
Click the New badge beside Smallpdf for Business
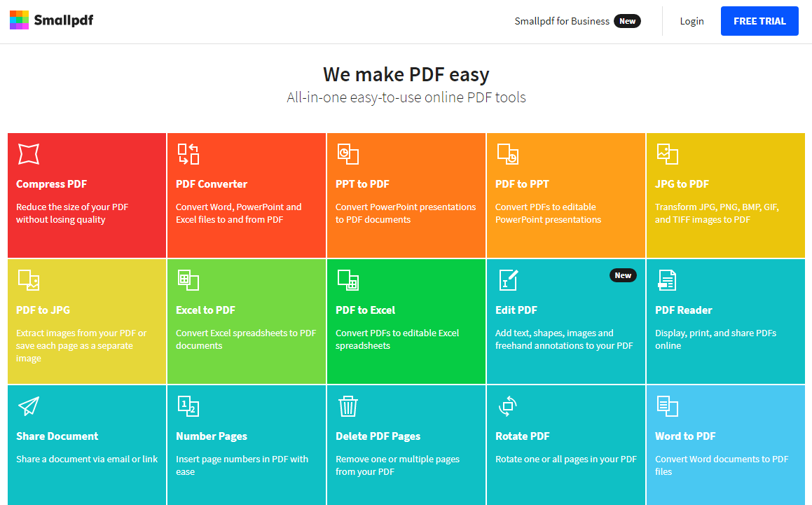click(627, 21)
